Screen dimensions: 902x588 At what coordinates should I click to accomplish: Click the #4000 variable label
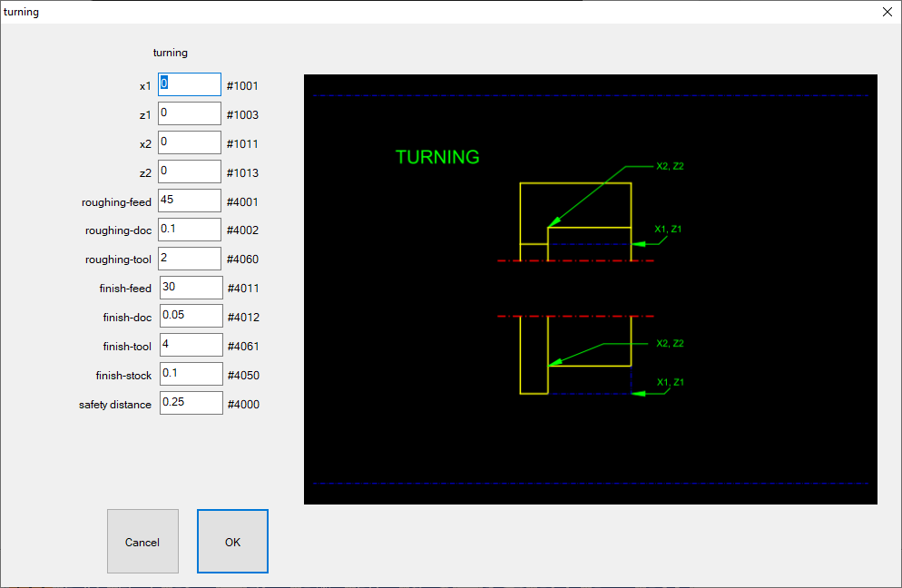pyautogui.click(x=243, y=405)
